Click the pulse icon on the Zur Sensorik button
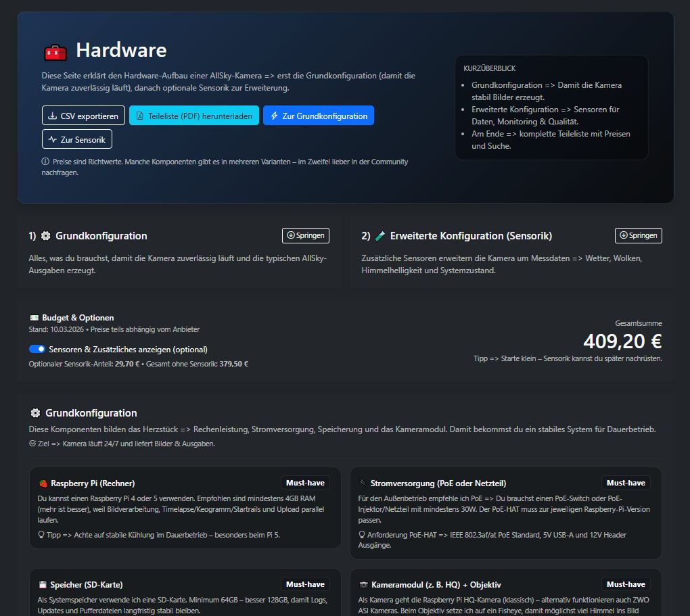The height and width of the screenshot is (616, 690). [52, 139]
